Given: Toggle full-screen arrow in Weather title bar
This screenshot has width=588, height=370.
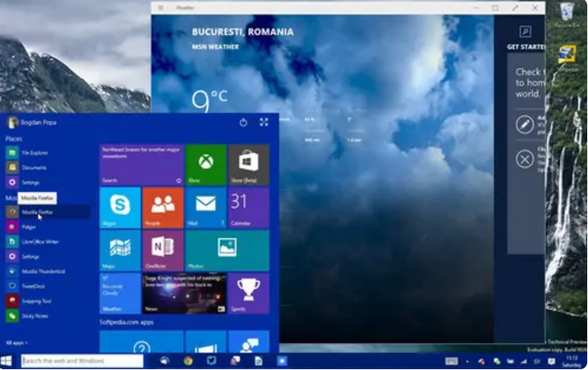Looking at the screenshot, I should (516, 8).
